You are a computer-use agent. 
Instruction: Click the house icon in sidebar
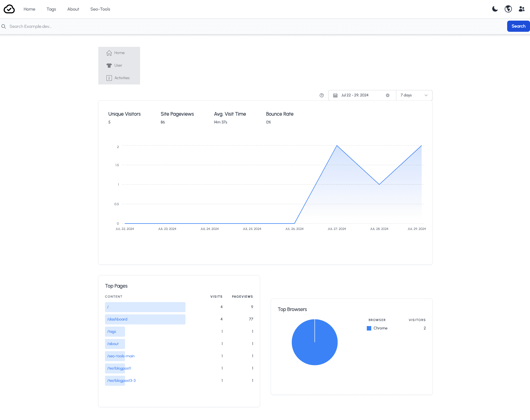[x=109, y=53]
